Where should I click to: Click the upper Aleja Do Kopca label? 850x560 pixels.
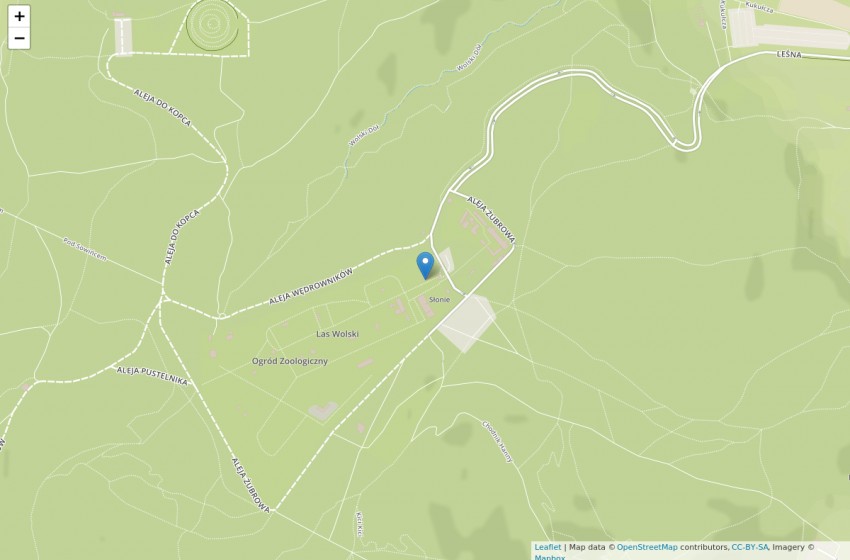pos(163,108)
